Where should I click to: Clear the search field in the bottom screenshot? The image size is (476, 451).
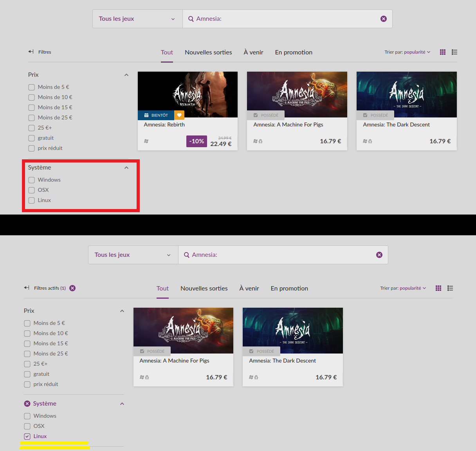tap(379, 255)
